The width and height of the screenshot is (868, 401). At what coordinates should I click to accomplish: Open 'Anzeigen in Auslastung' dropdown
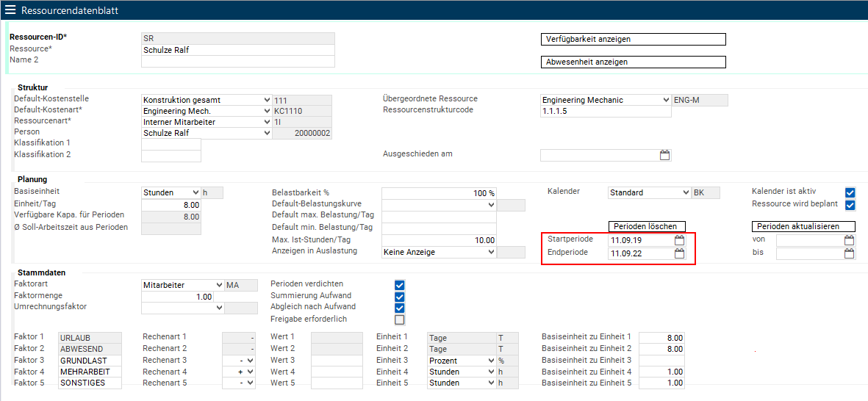491,252
